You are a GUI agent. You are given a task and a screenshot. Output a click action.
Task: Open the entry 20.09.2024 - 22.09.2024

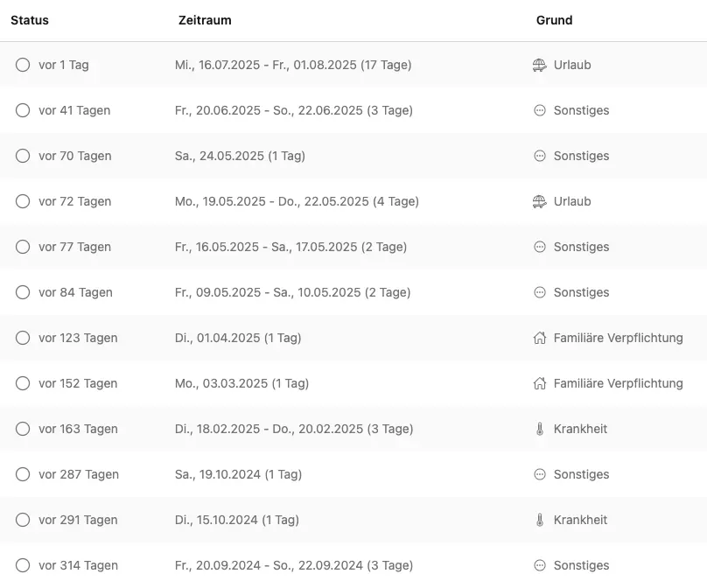[x=353, y=565]
